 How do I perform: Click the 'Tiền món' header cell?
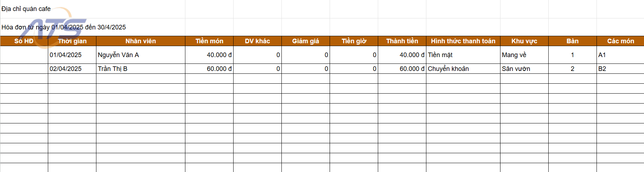(x=209, y=41)
